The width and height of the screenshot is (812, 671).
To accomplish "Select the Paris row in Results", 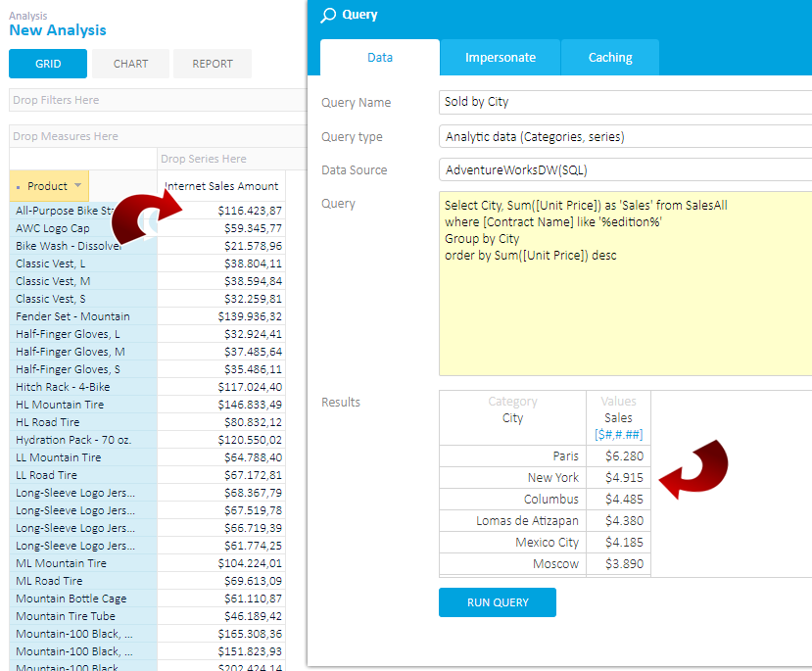I will point(549,455).
